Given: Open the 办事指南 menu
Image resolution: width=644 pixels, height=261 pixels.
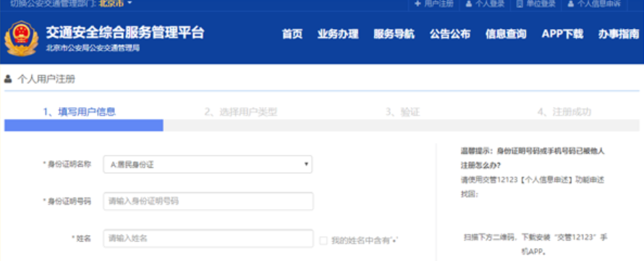Looking at the screenshot, I should coord(619,34).
